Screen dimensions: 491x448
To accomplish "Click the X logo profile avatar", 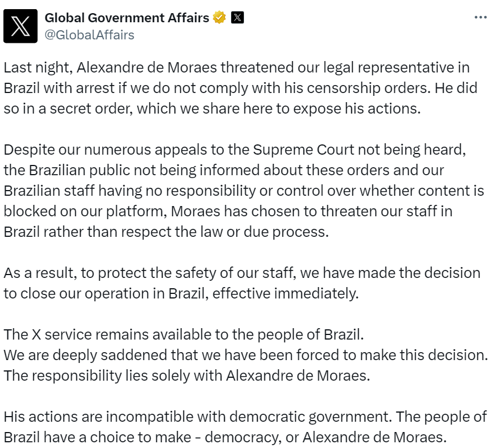I will click(x=21, y=26).
